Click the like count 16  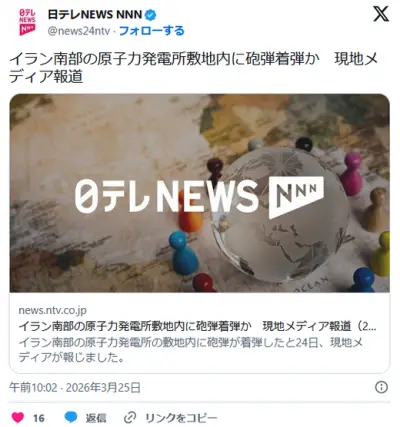[x=39, y=418]
